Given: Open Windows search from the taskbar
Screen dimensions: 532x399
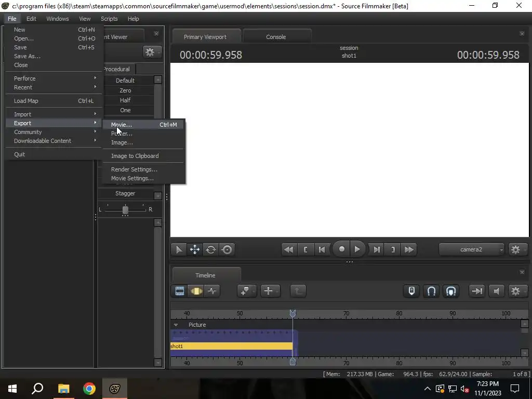Looking at the screenshot, I should point(37,389).
